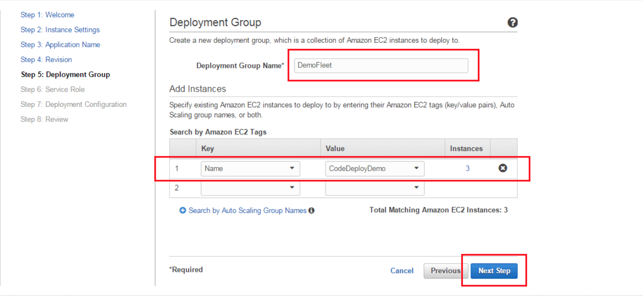This screenshot has height=296, width=644.
Task: Open the Value dropdown showing CodeDeployDemo
Action: click(x=374, y=168)
